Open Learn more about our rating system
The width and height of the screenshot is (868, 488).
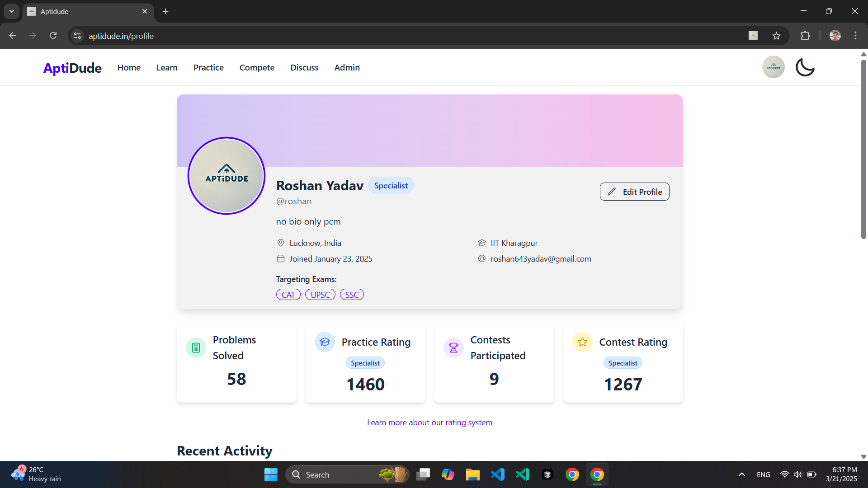(429, 422)
